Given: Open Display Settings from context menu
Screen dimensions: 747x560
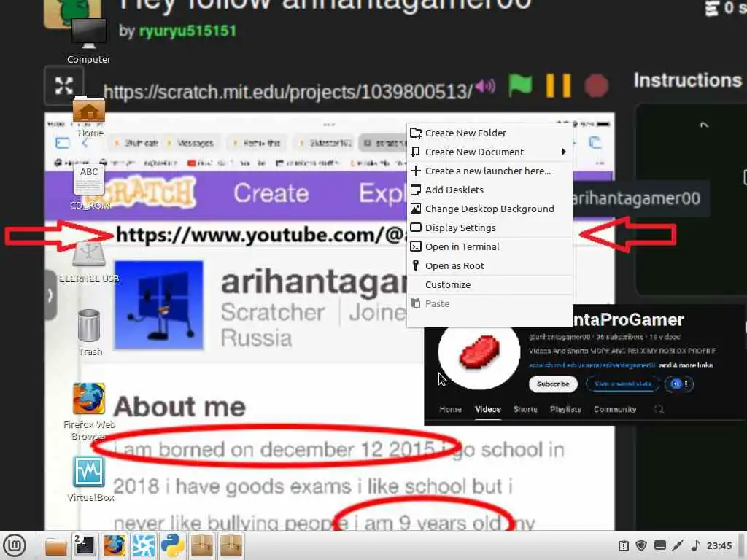Looking at the screenshot, I should [489, 227].
